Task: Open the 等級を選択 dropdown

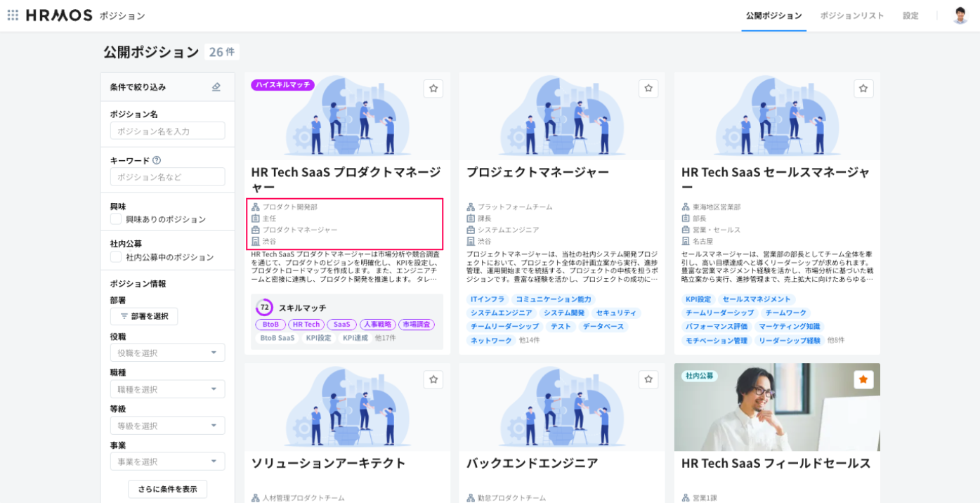Action: pyautogui.click(x=167, y=426)
